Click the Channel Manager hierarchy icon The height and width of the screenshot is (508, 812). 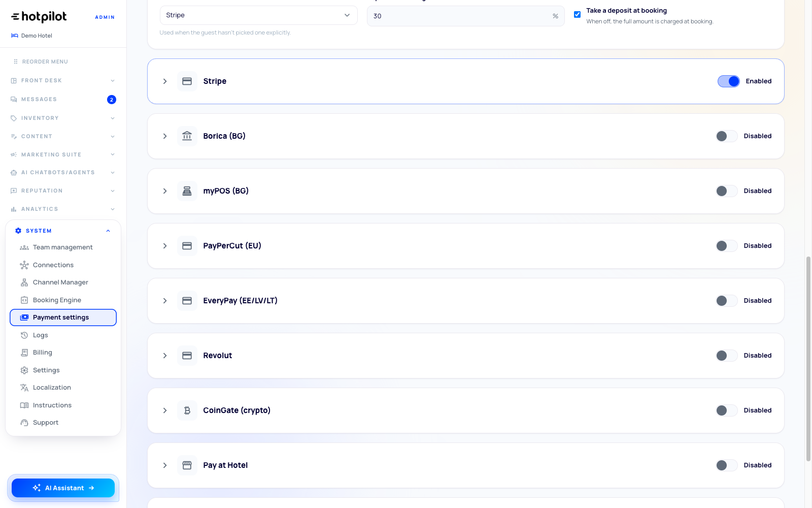(x=24, y=282)
